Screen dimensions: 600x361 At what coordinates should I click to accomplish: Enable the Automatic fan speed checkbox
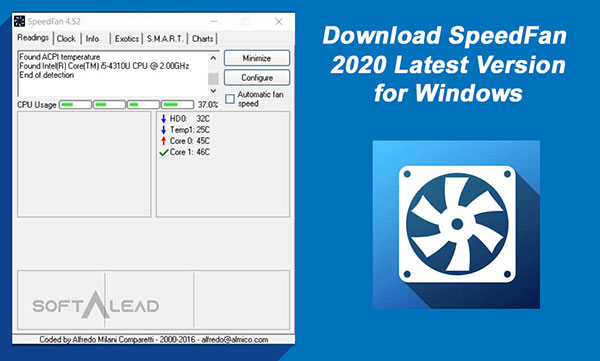[x=230, y=99]
